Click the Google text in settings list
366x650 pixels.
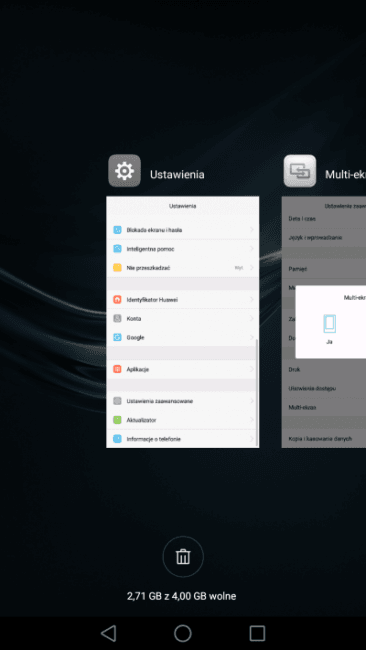tap(135, 337)
